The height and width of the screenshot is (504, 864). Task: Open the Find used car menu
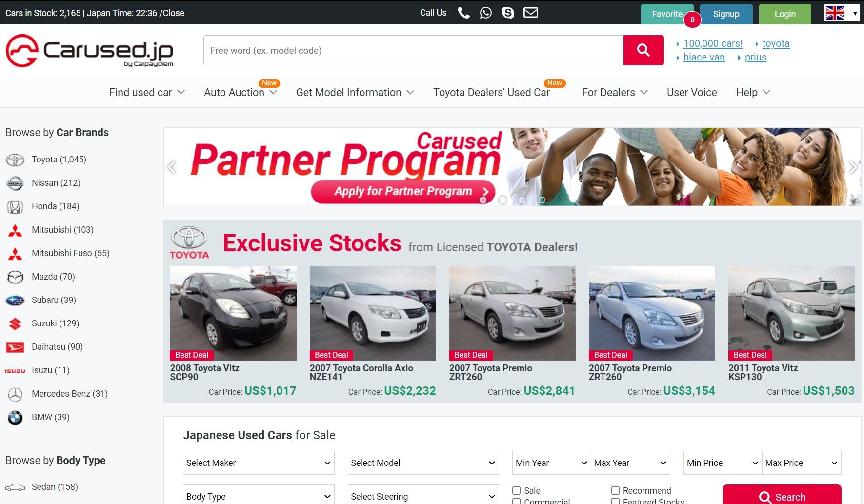(146, 93)
